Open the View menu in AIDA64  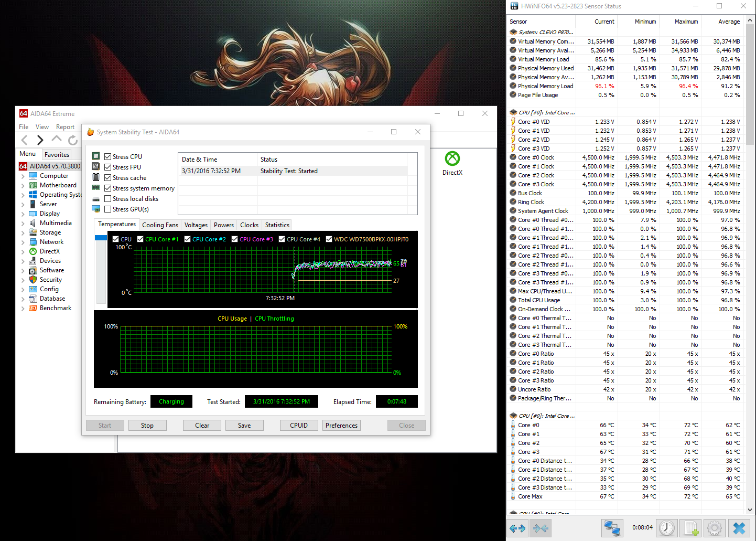click(42, 127)
